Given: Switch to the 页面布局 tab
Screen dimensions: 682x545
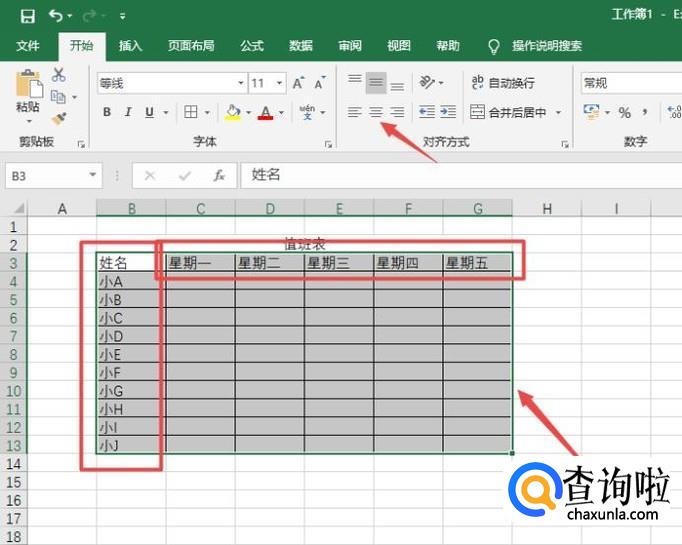Looking at the screenshot, I should click(x=191, y=46).
